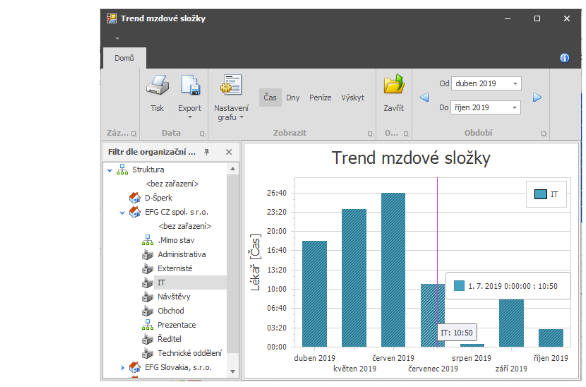Close the Filtr dle organizační panel
The width and height of the screenshot is (586, 387).
point(229,152)
